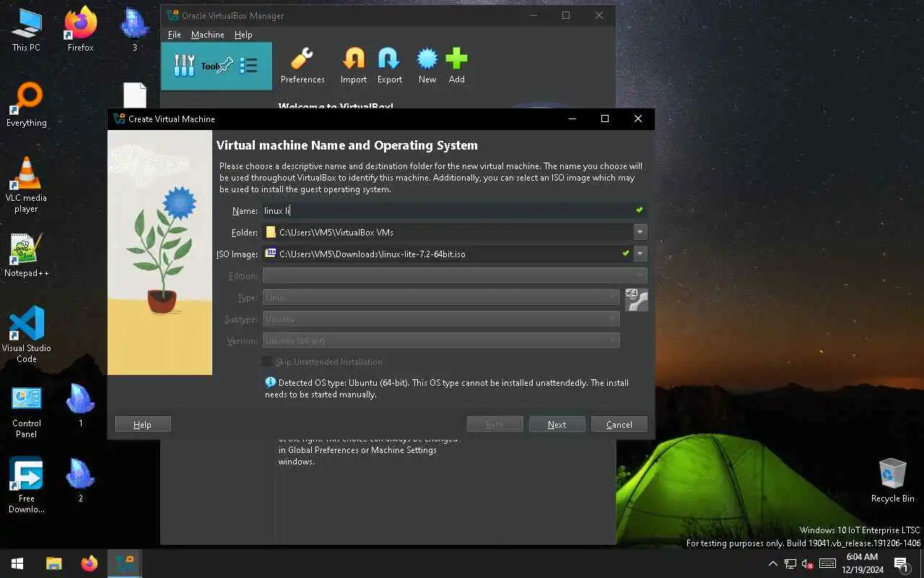Image resolution: width=924 pixels, height=578 pixels.
Task: Click the network tray icon
Action: (790, 564)
